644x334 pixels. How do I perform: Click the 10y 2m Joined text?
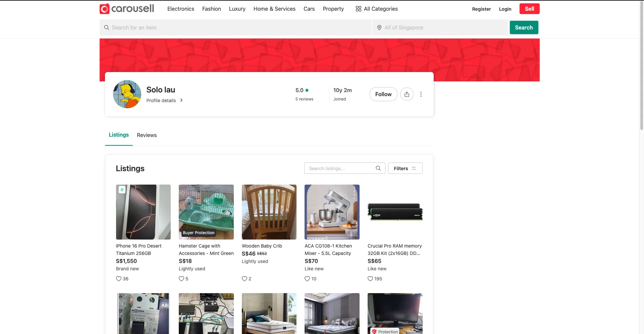tap(342, 94)
